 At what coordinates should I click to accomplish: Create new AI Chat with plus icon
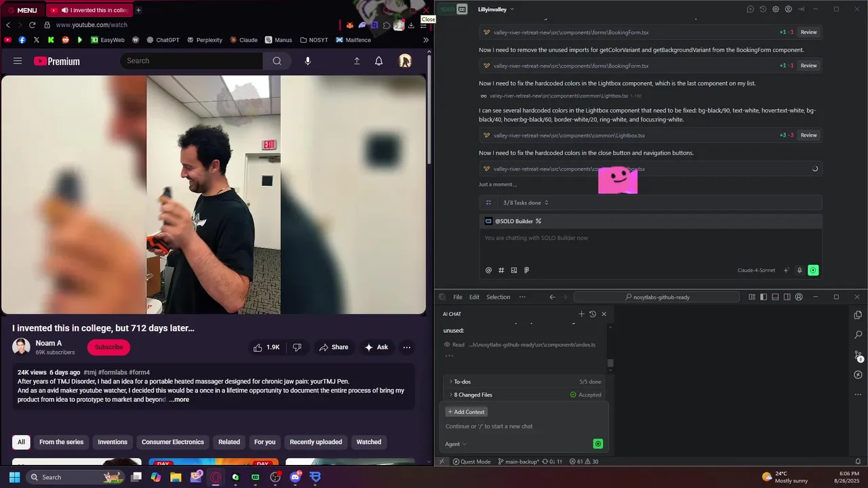coord(581,314)
